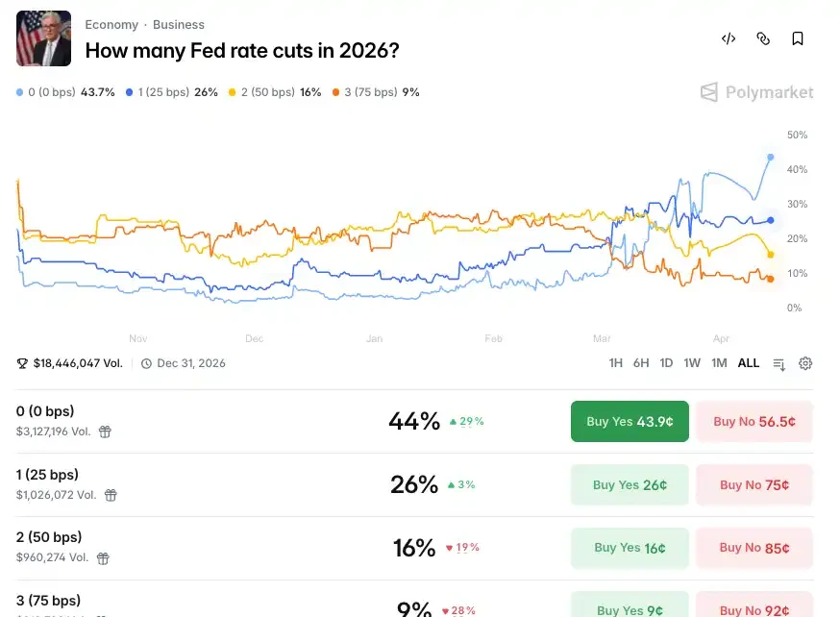Click the sort outcomes icon
840x617 pixels.
[x=778, y=364]
